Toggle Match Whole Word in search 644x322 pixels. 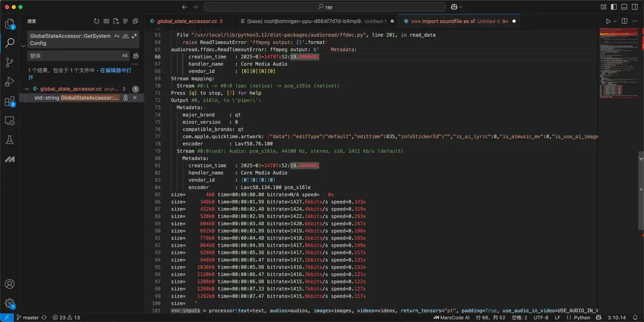(x=126, y=36)
